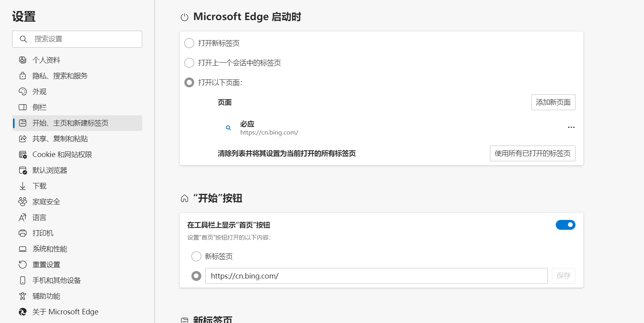Click the 侧栏 sidebar panel icon
644x323 pixels.
(x=23, y=107)
